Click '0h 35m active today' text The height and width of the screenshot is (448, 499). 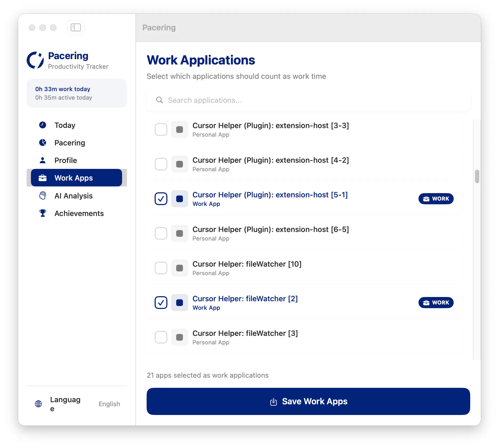[x=64, y=97]
